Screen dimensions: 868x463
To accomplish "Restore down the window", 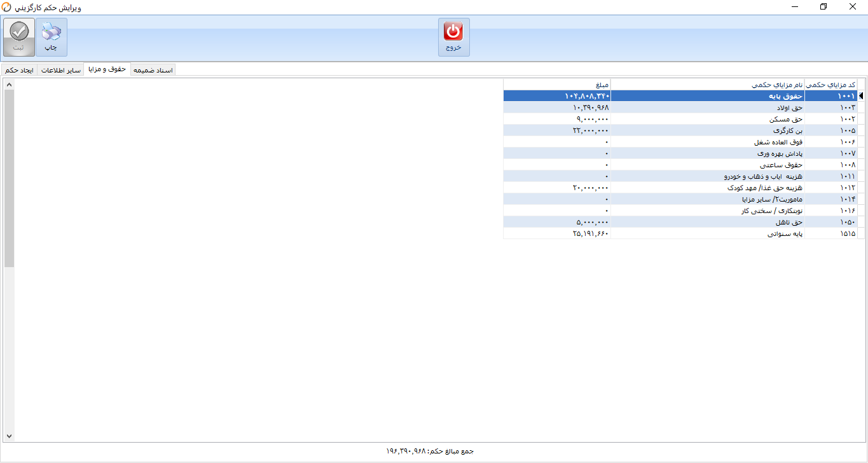I will [823, 7].
